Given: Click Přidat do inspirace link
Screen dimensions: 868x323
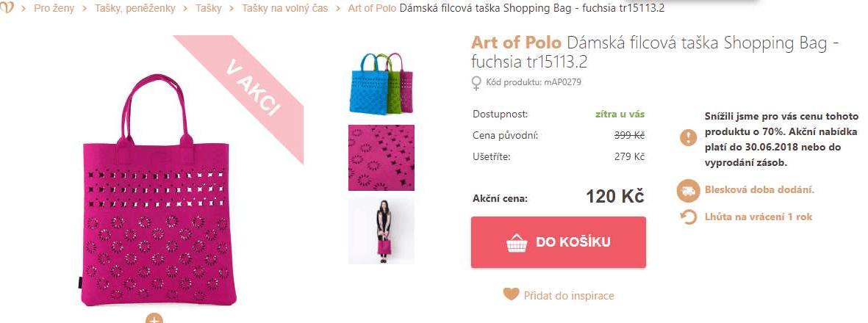Looking at the screenshot, I should click(x=569, y=295).
